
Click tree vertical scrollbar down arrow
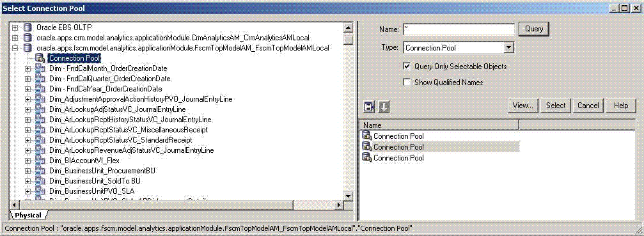click(x=349, y=196)
